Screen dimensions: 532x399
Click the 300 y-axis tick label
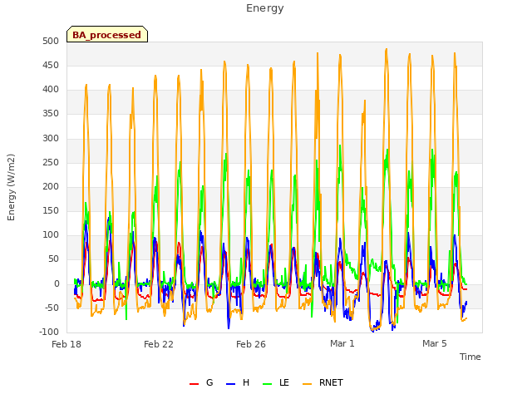[51, 139]
